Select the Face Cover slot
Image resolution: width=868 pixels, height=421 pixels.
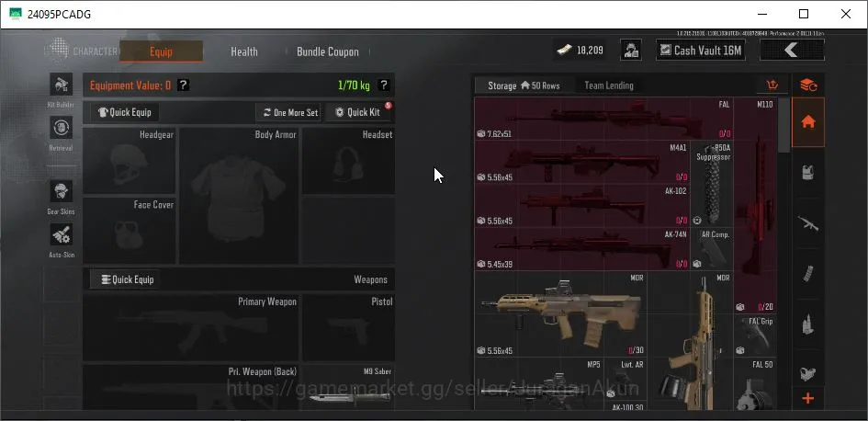point(129,231)
